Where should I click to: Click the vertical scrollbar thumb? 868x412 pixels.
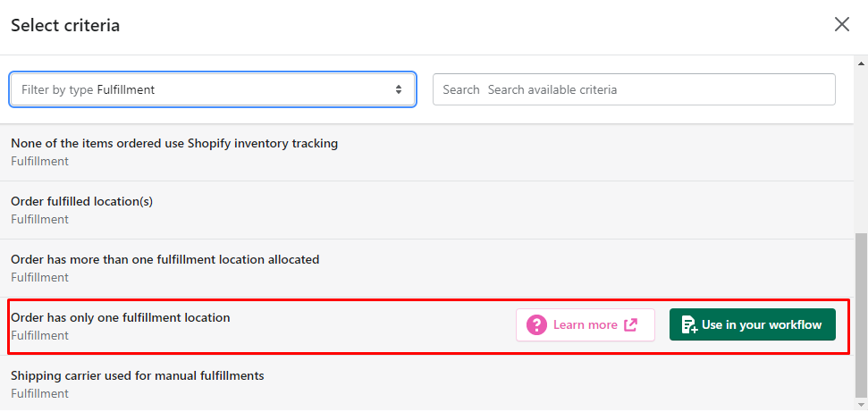(861, 315)
